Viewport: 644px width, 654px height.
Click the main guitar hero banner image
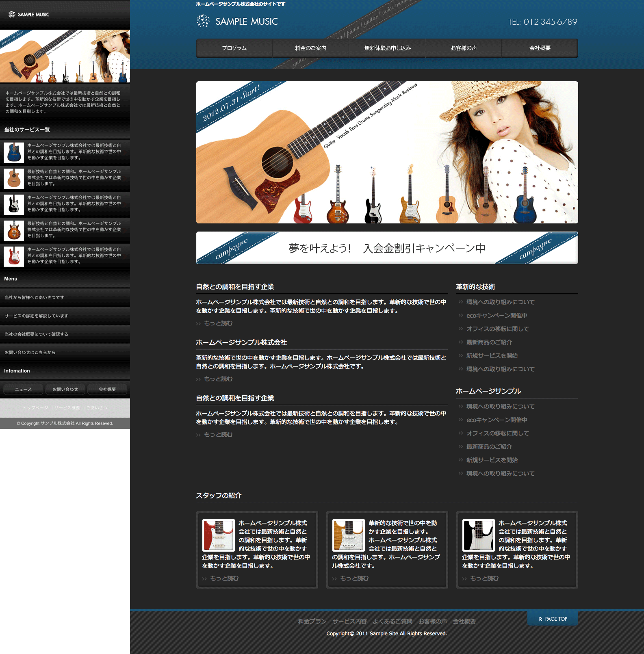[387, 152]
